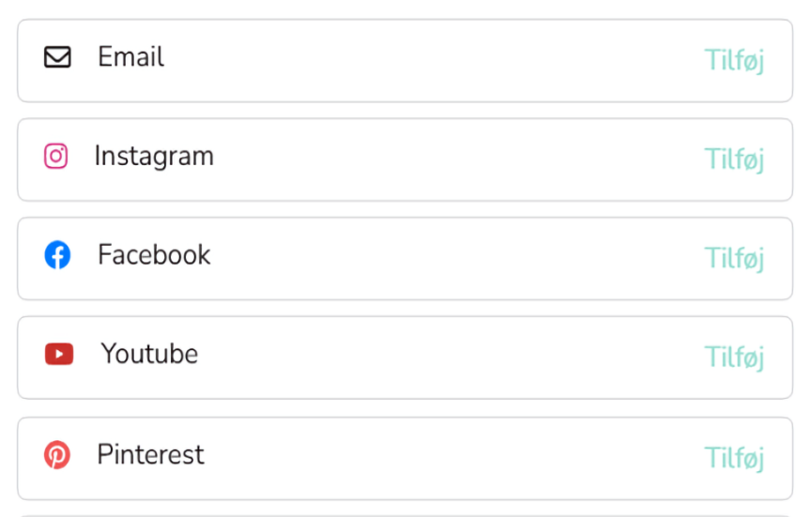Click the red Youtube play icon
812x517 pixels.
click(58, 354)
